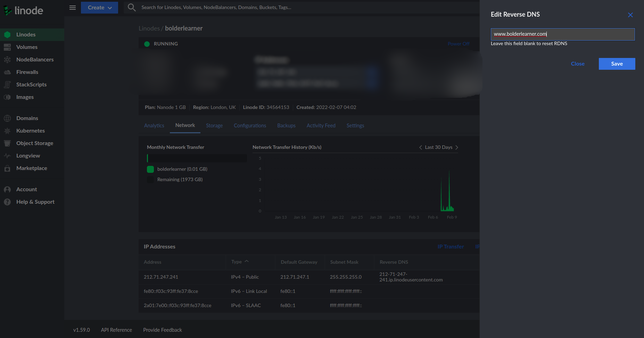Click the Domains globe icon
644x338 pixels.
coord(7,118)
